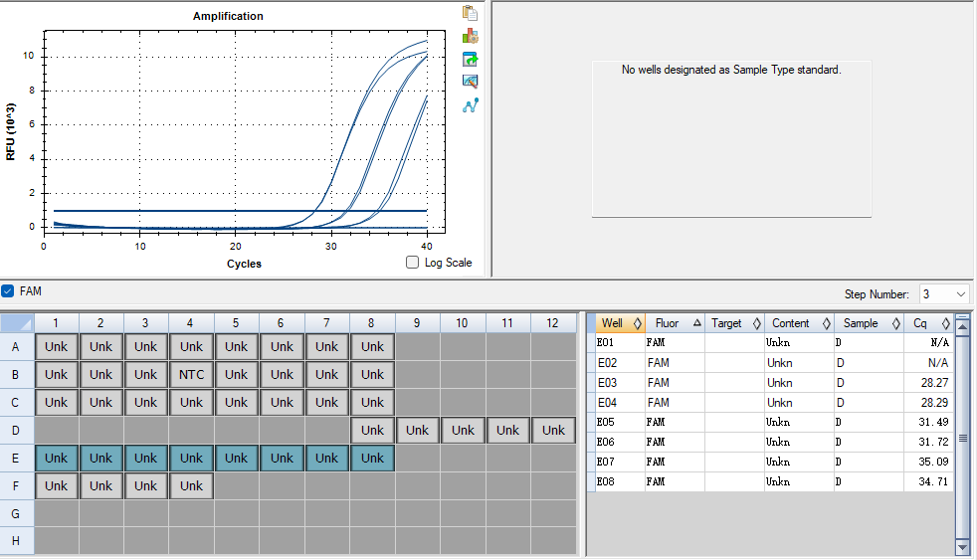Image resolution: width=977 pixels, height=560 pixels.
Task: Select plate column header 4
Action: click(x=191, y=322)
